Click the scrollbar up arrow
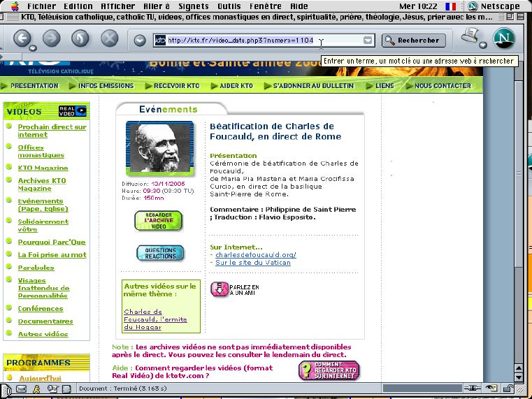This screenshot has height=399, width=532. coord(519,368)
